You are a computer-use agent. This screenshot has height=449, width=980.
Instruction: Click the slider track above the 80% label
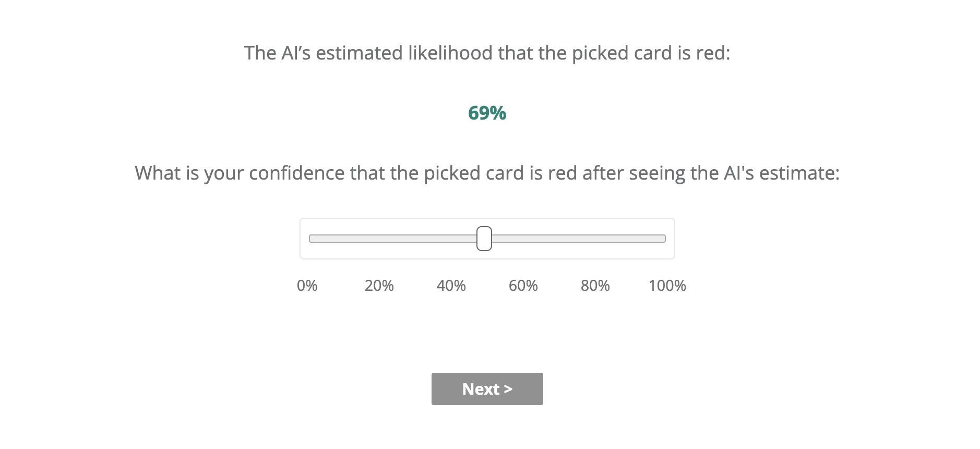594,239
